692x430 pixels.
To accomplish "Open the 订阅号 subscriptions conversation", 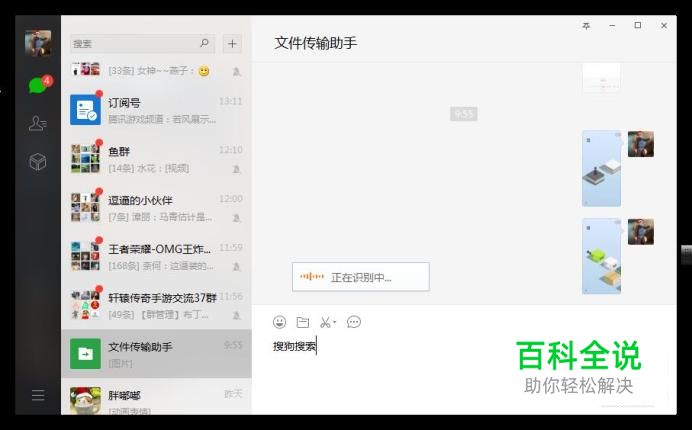I will coord(156,110).
